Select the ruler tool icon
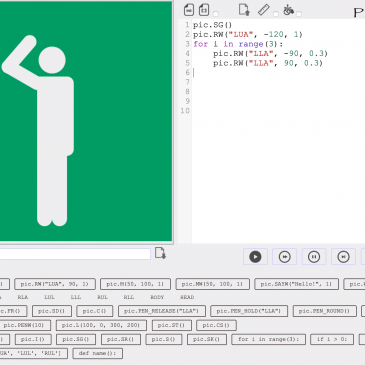The image size is (365, 365). [264, 10]
